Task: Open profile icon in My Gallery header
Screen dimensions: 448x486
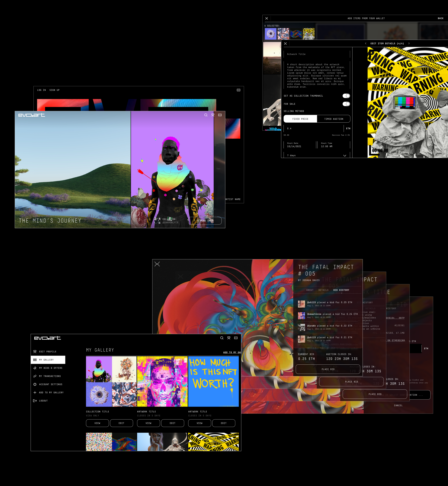Action: click(x=229, y=338)
